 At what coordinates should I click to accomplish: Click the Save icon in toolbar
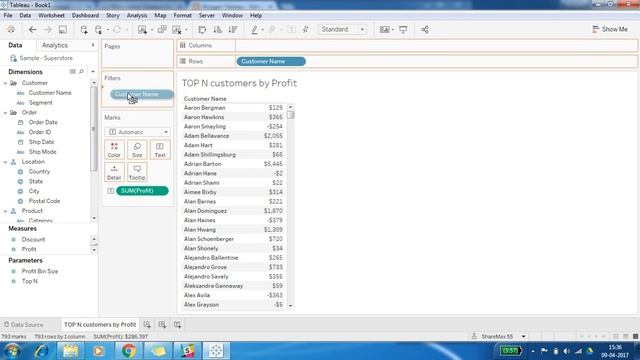click(62, 29)
